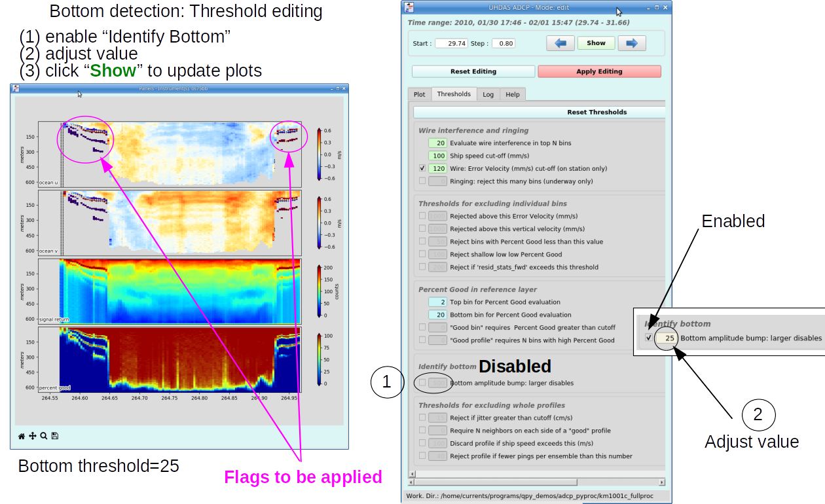Click the Bottom bin for Percent Good field
825x504 pixels.
point(437,315)
